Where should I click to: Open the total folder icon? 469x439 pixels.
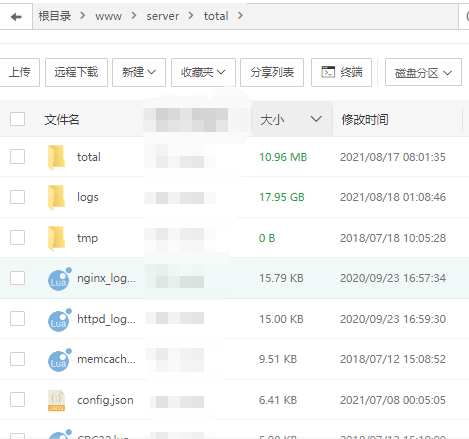coord(56,157)
